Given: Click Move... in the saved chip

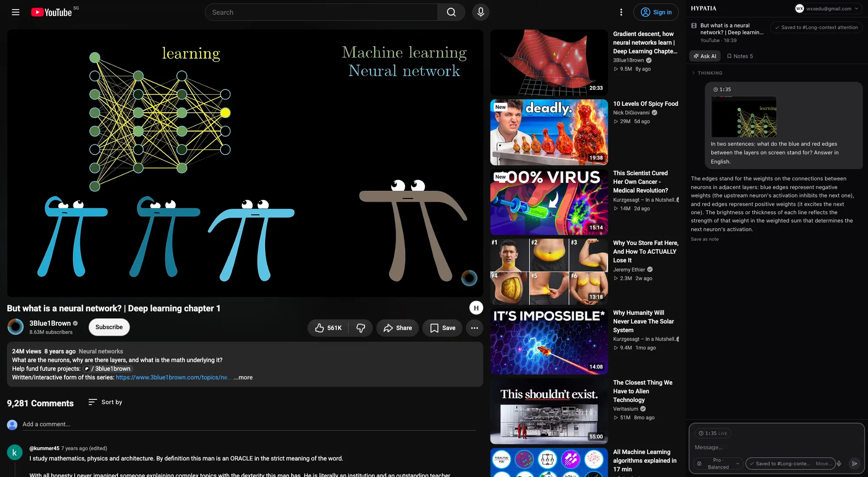Looking at the screenshot, I should point(823,464).
